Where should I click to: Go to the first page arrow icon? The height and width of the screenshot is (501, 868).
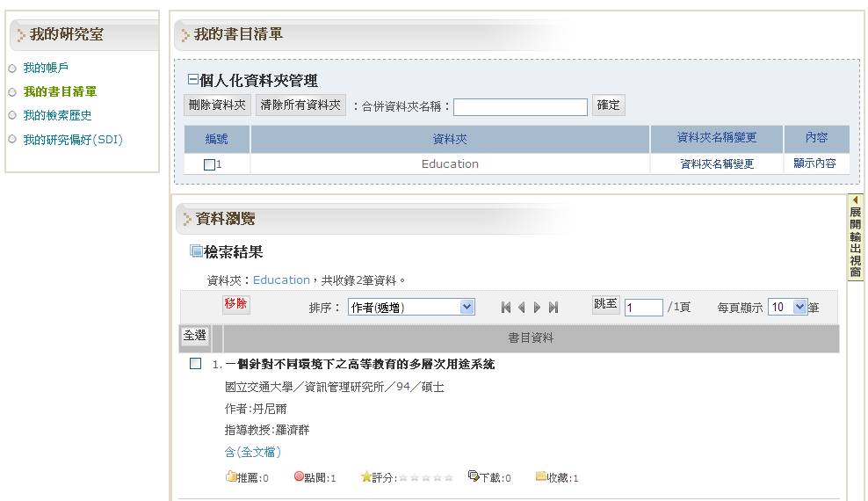point(506,308)
